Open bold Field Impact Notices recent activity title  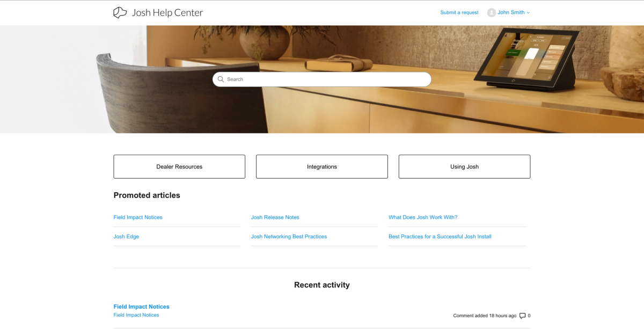tap(142, 307)
